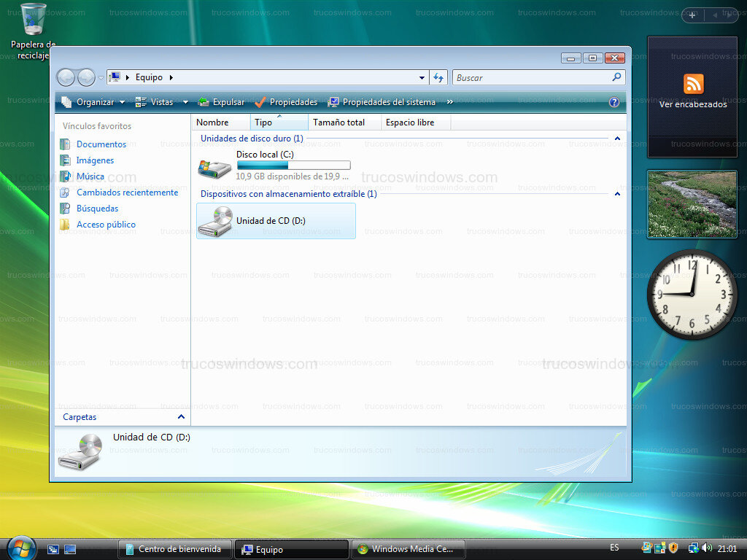Collapse the Dispositivos con almacenamiento extraíble group
Image resolution: width=747 pixels, height=560 pixels.
617,194
